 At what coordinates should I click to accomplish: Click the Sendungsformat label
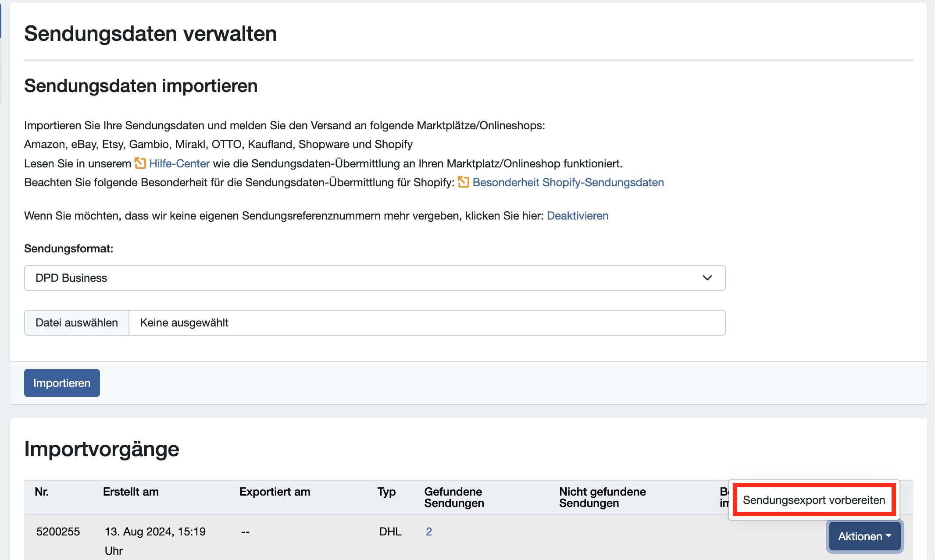[68, 248]
